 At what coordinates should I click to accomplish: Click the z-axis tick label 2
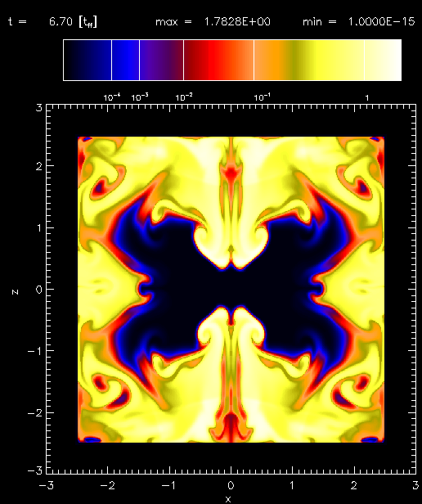pos(39,166)
